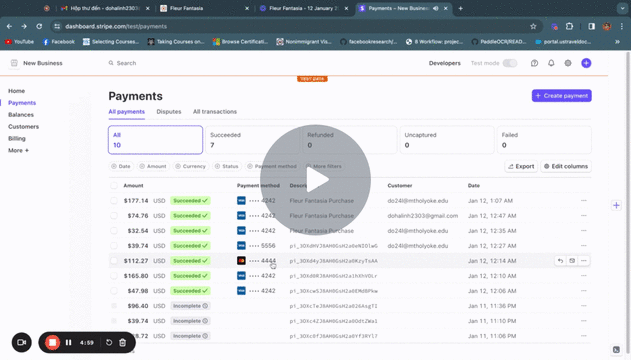631x360 pixels.
Task: Click refund icon on $112.27 payment row
Action: 560,261
